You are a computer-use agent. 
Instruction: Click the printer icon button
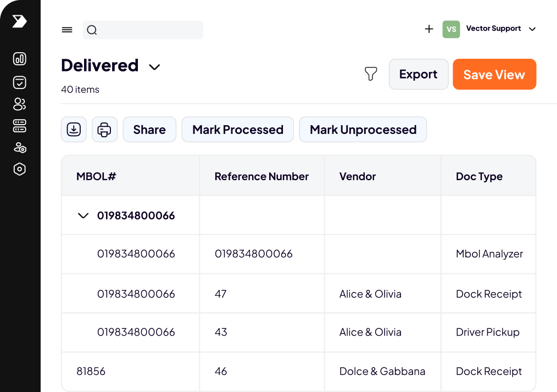(104, 130)
